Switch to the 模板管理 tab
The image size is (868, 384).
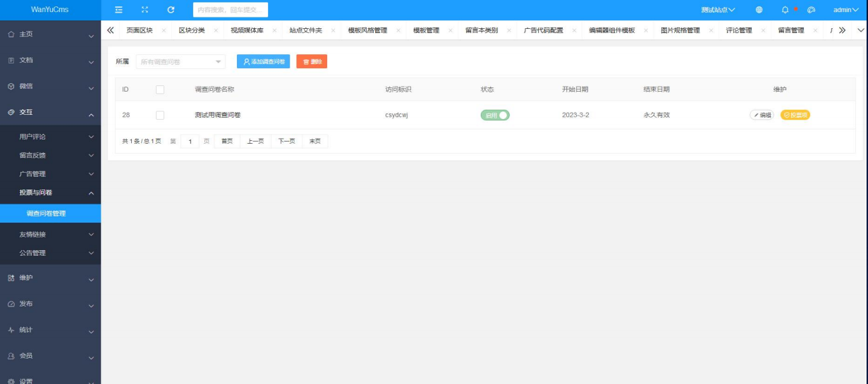[426, 31]
